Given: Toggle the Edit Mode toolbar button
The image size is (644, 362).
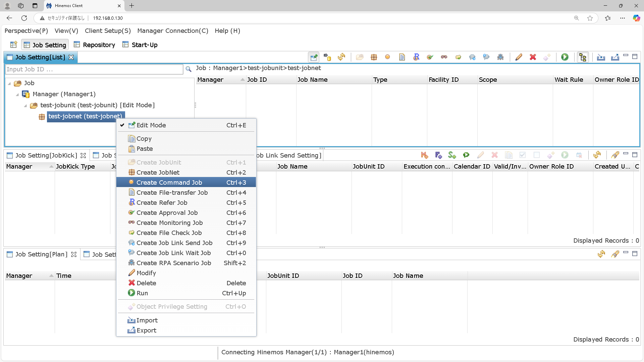Looking at the screenshot, I should [x=314, y=57].
